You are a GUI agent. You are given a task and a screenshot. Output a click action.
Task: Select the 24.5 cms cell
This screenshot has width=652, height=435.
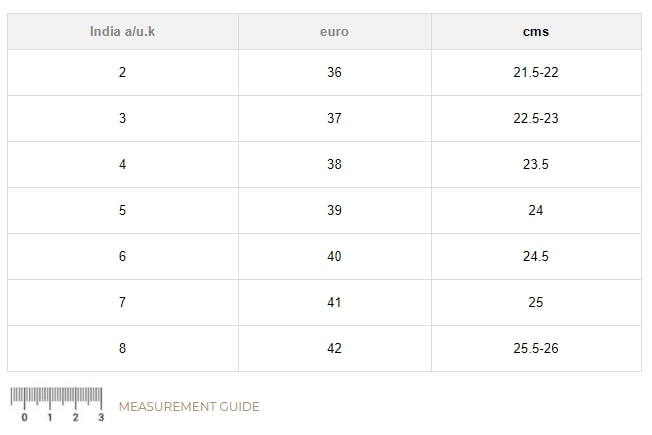(536, 256)
